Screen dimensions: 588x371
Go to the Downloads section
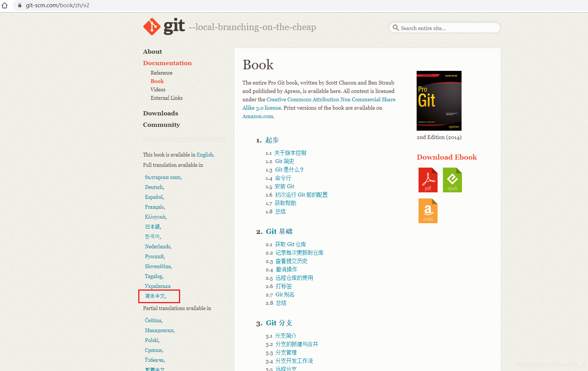[x=160, y=113]
